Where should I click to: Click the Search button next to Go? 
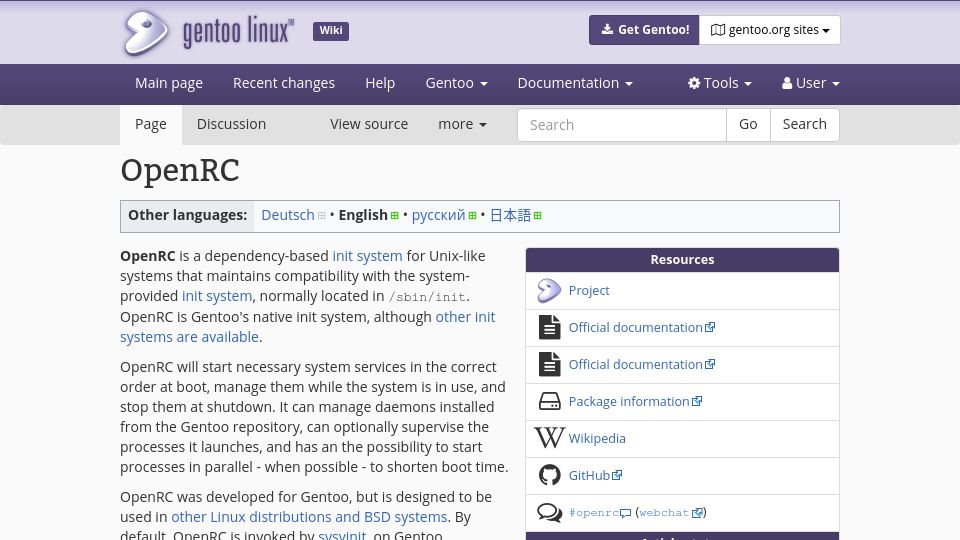pos(804,125)
